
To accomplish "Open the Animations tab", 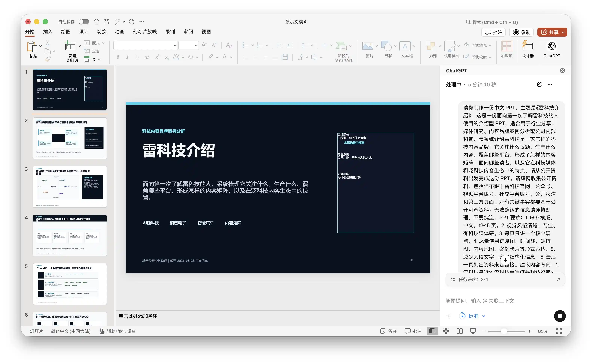I will [120, 32].
